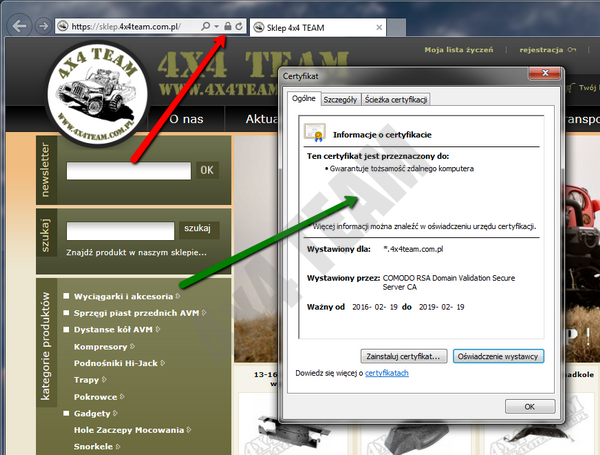Open the Gadgety category
This screenshot has height=455, width=600.
coord(92,414)
